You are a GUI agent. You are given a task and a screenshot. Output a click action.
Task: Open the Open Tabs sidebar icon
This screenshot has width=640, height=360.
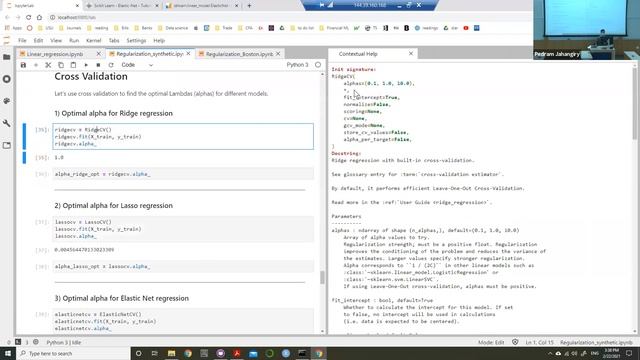click(x=7, y=145)
